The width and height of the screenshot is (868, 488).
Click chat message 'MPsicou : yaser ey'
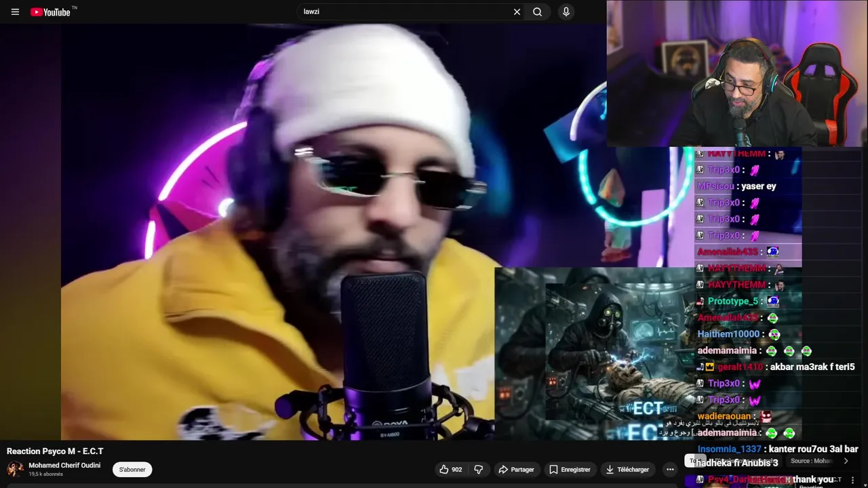(736, 186)
